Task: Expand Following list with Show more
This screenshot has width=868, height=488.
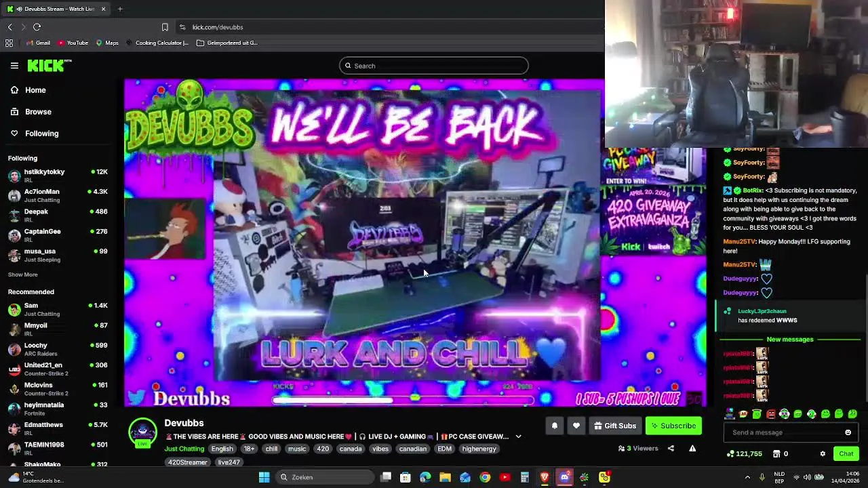Action: [23, 274]
